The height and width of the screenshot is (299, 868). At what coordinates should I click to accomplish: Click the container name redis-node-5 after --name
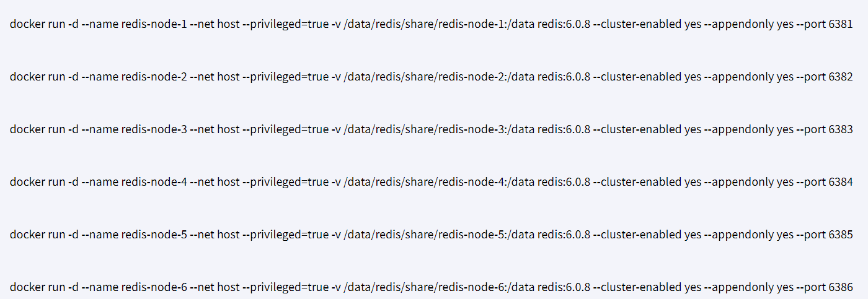[154, 235]
